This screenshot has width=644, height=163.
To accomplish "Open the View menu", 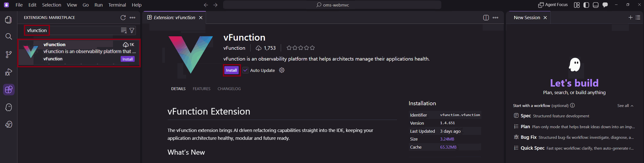I will pyautogui.click(x=72, y=5).
